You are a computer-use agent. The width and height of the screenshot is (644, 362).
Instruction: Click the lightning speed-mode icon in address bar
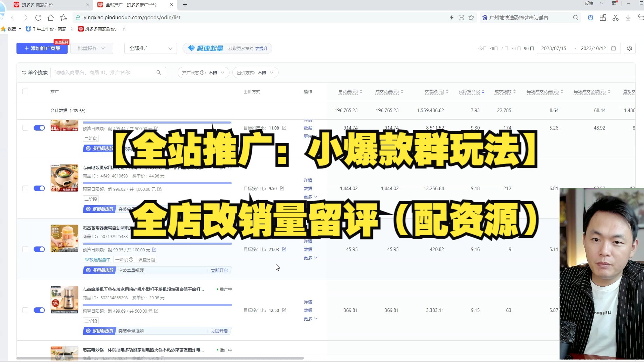coord(452,18)
